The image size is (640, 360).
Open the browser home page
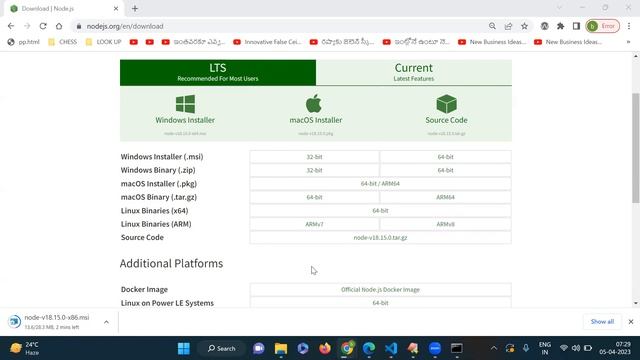(59, 26)
